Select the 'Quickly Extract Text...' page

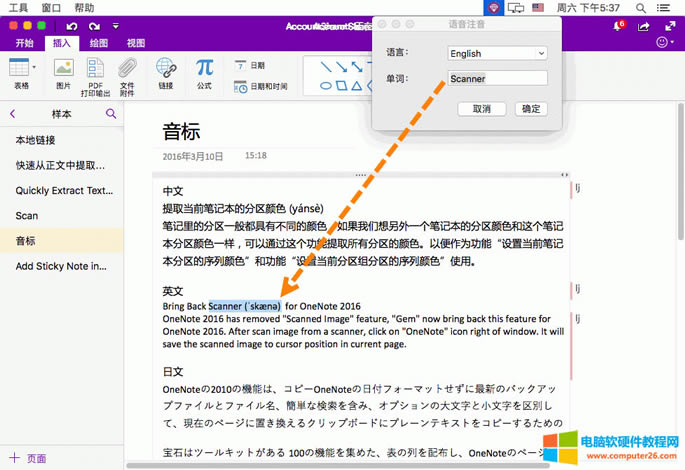pos(64,190)
